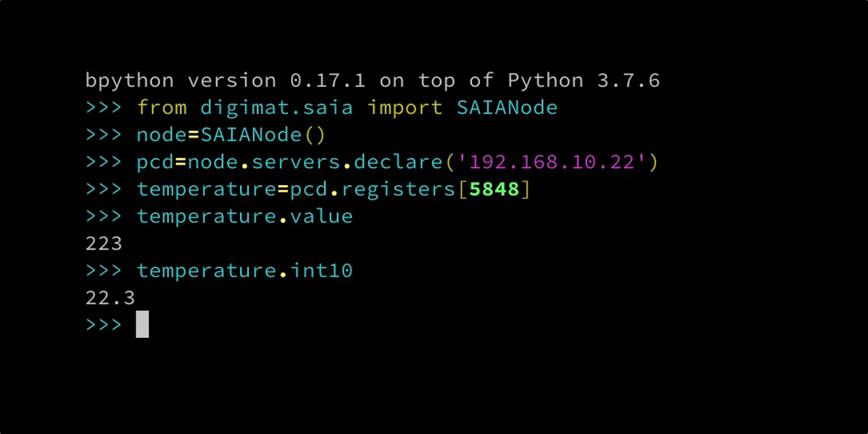
Task: Click the IP address string 192.168.10.22
Action: click(552, 162)
